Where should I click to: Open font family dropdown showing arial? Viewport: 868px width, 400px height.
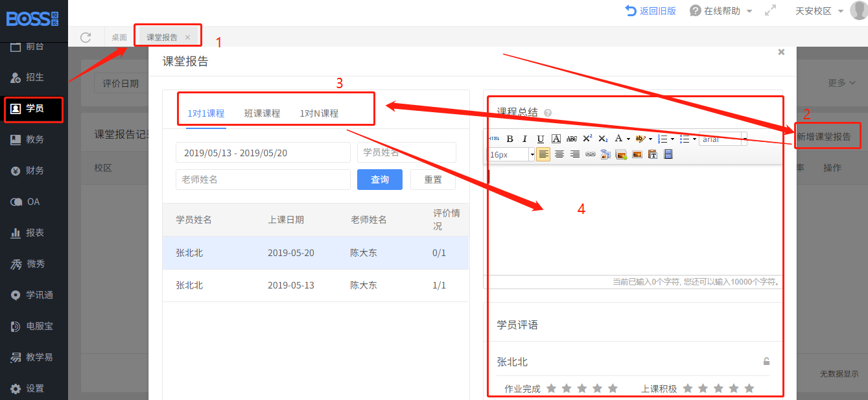[x=723, y=139]
